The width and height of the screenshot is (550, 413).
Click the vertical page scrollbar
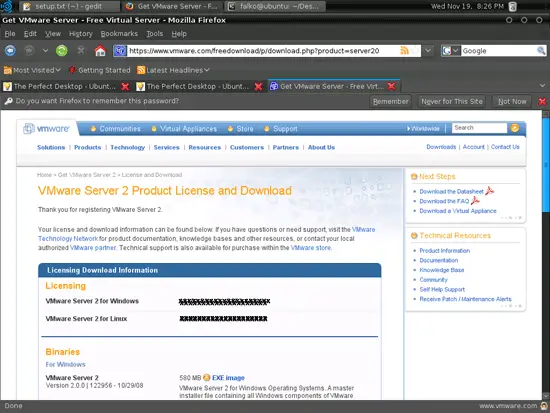click(x=546, y=255)
